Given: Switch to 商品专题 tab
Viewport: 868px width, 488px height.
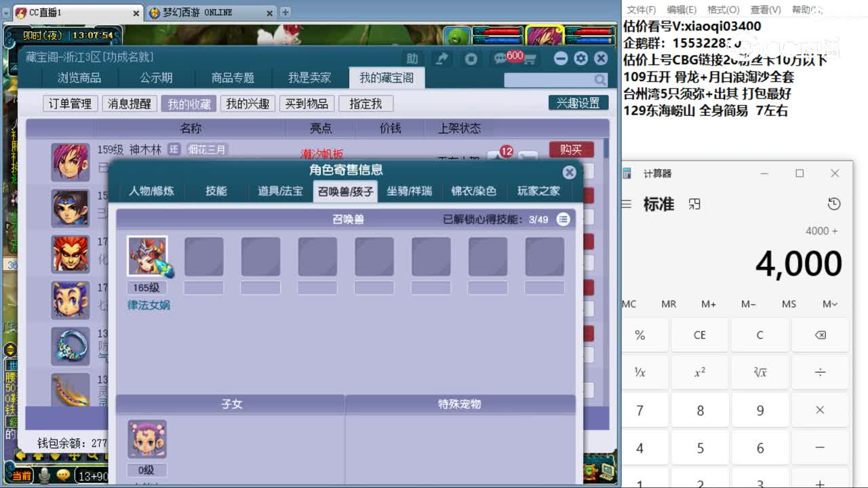Looking at the screenshot, I should tap(233, 78).
